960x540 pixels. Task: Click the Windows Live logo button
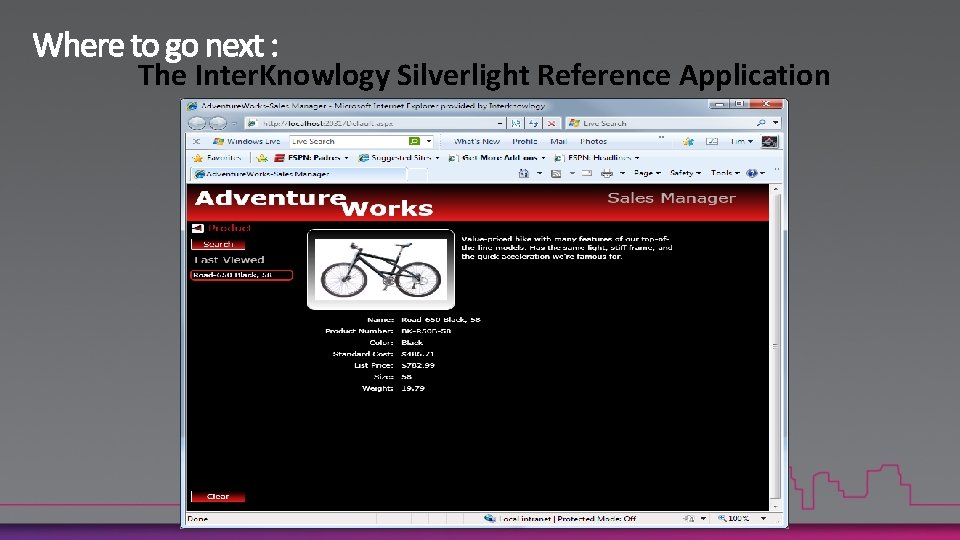246,141
